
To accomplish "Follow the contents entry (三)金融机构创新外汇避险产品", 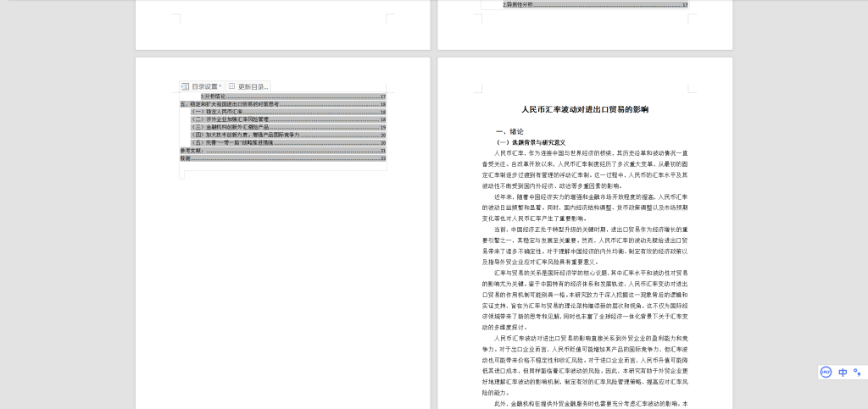I will pos(288,127).
